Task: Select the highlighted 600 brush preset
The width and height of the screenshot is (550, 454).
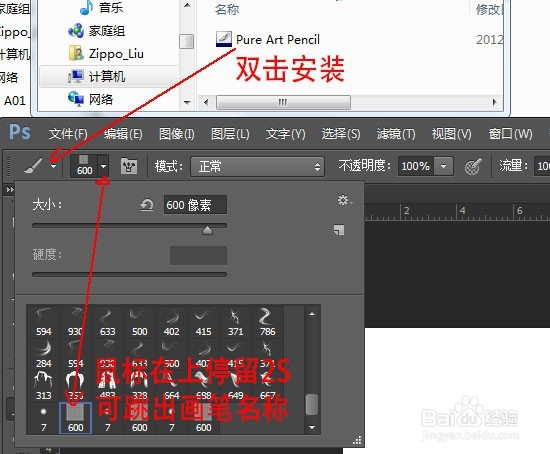Action: point(76,418)
